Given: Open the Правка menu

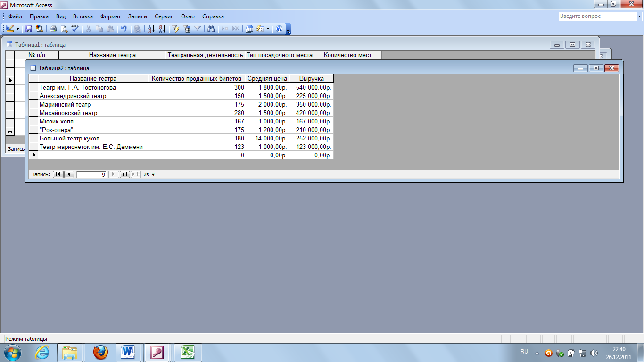Looking at the screenshot, I should coord(39,16).
